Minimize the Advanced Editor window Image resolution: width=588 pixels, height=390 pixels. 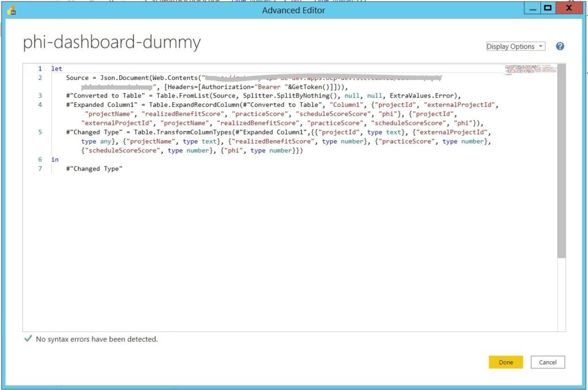tap(532, 8)
